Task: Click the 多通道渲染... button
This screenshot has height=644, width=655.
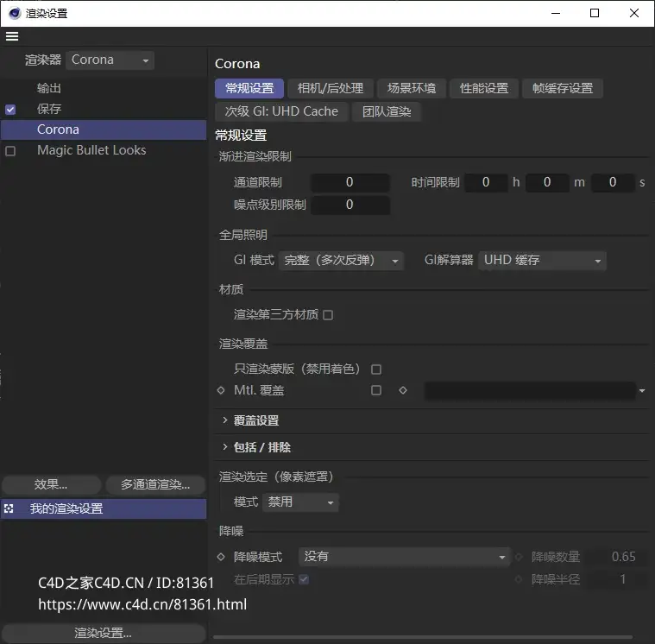Action: coord(155,485)
